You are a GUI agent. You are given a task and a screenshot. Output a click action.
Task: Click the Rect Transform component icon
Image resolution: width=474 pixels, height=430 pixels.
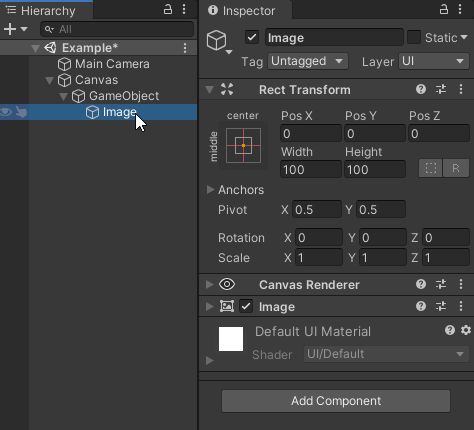[x=227, y=89]
